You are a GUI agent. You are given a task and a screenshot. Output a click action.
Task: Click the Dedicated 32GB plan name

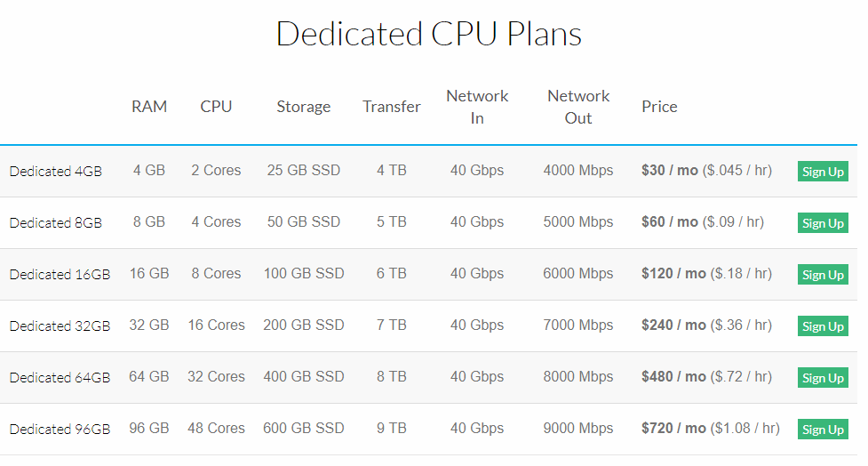click(x=60, y=326)
